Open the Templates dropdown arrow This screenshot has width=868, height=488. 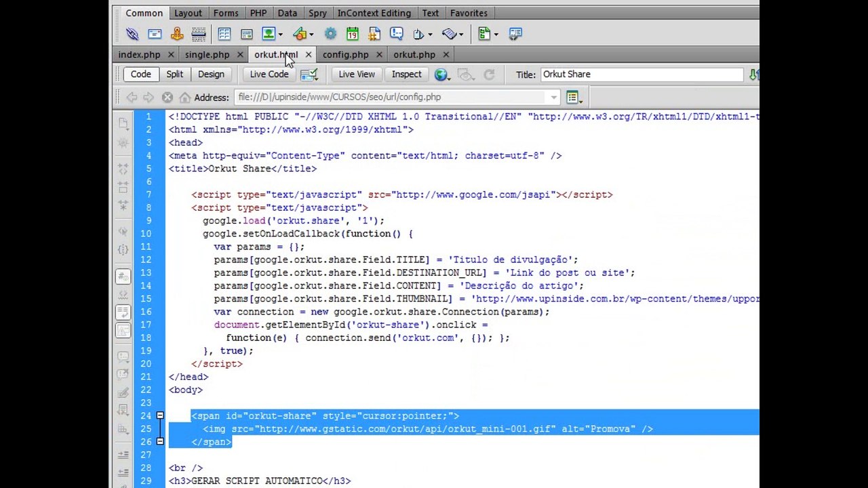click(496, 35)
